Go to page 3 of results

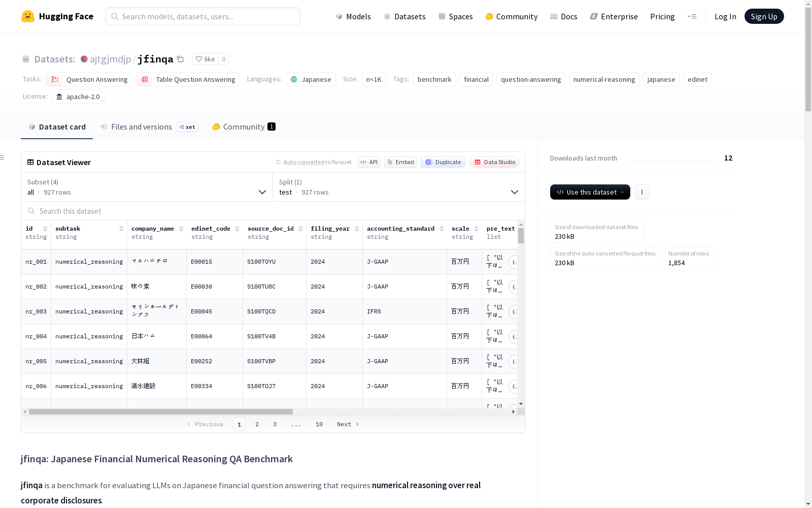[x=275, y=424]
